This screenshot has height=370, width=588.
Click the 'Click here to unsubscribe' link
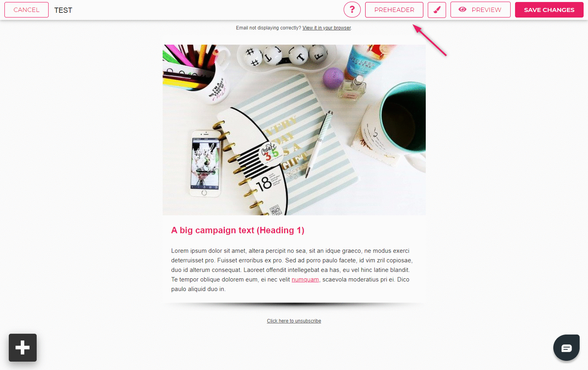pos(294,321)
